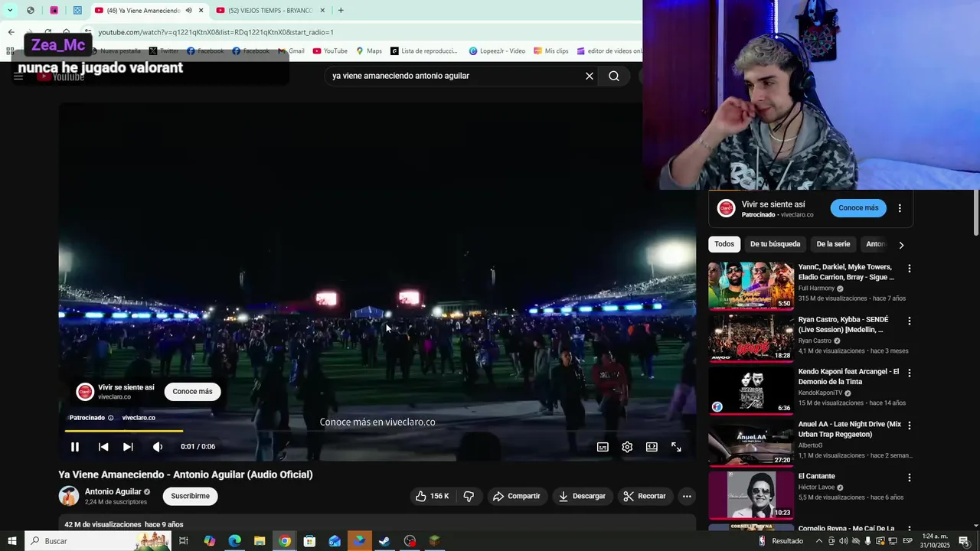Select the De la serie chip
The height and width of the screenshot is (551, 980).
coord(833,244)
